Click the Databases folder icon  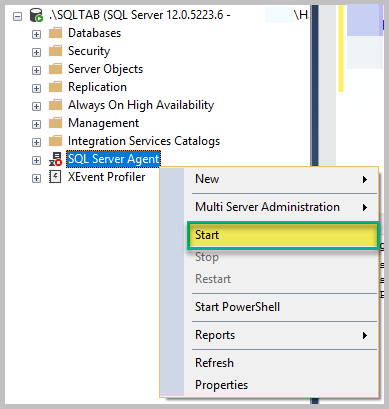(x=55, y=33)
